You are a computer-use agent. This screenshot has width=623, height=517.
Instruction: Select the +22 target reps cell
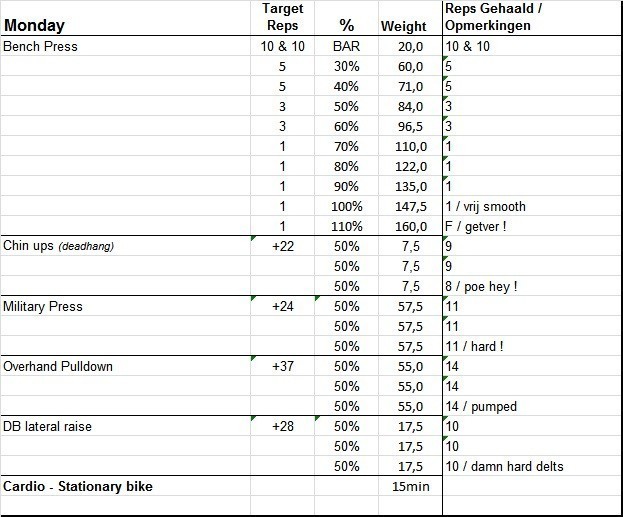[x=283, y=246]
